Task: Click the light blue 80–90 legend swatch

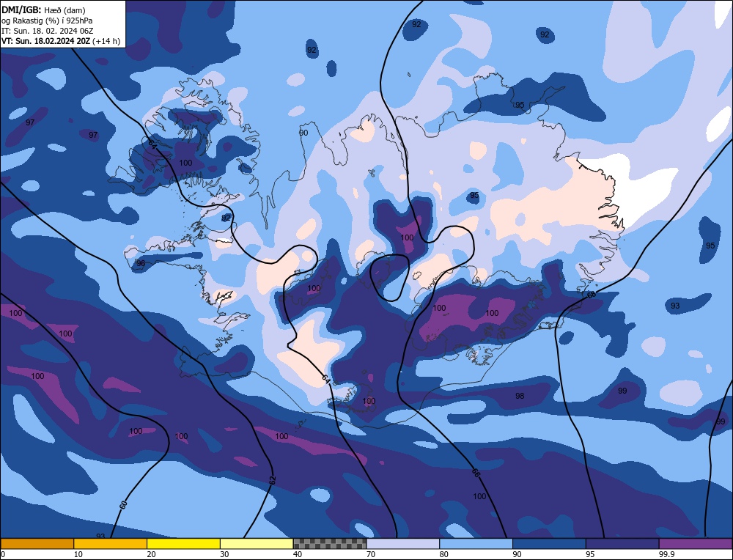Action: [476, 543]
